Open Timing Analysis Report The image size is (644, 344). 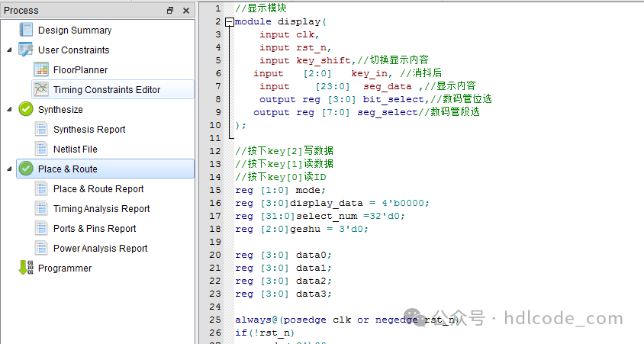101,208
